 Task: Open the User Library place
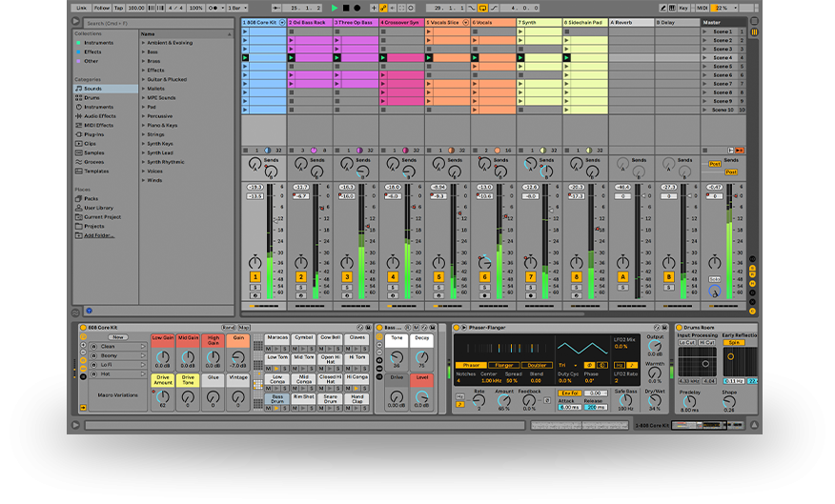point(98,208)
